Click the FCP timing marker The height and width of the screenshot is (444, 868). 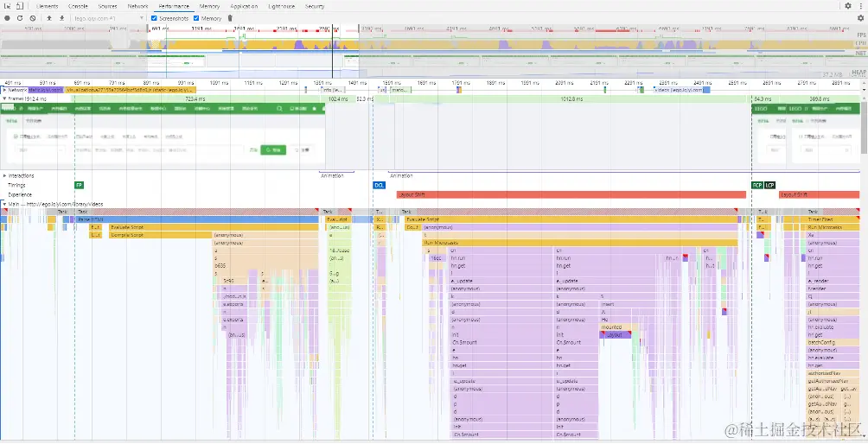click(x=757, y=185)
